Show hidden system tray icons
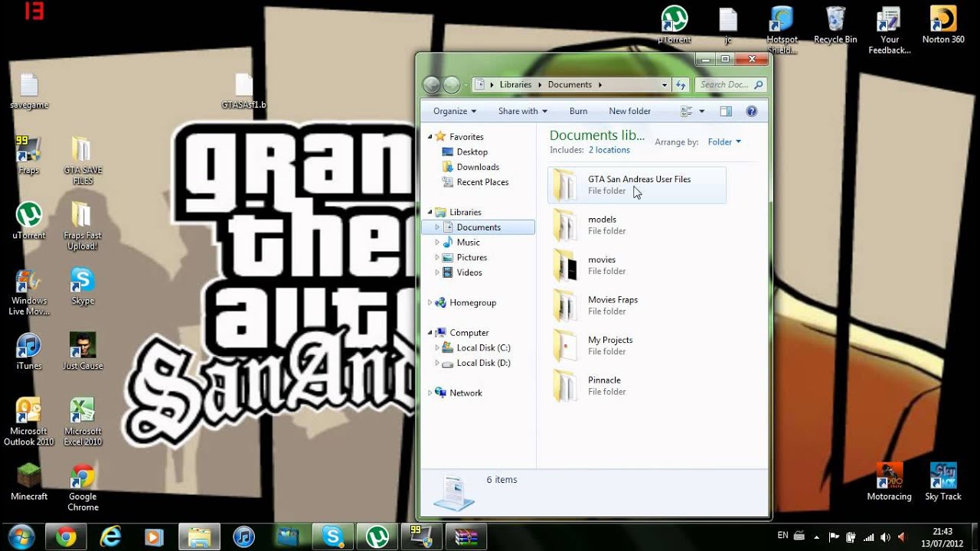This screenshot has height=551, width=980. (817, 537)
